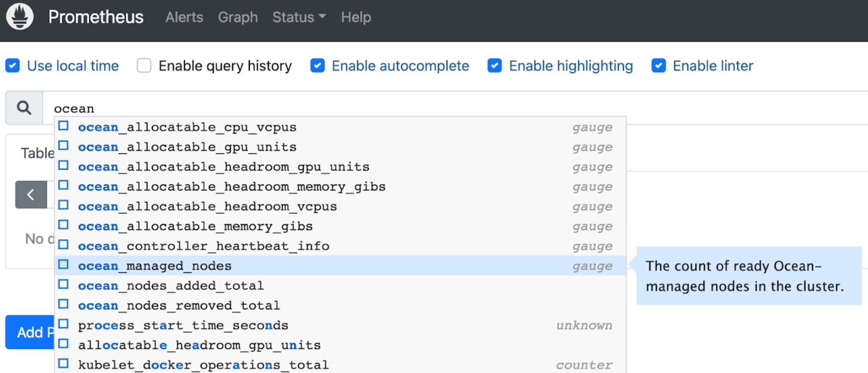Viewport: 868px width, 373px height.
Task: Go to the Graph page
Action: click(238, 17)
